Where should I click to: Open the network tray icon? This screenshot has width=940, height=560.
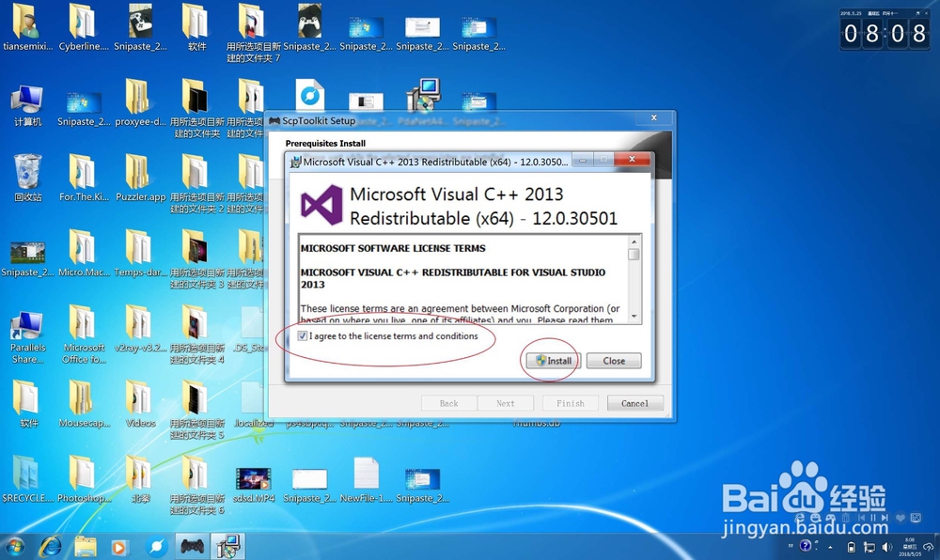point(869,547)
